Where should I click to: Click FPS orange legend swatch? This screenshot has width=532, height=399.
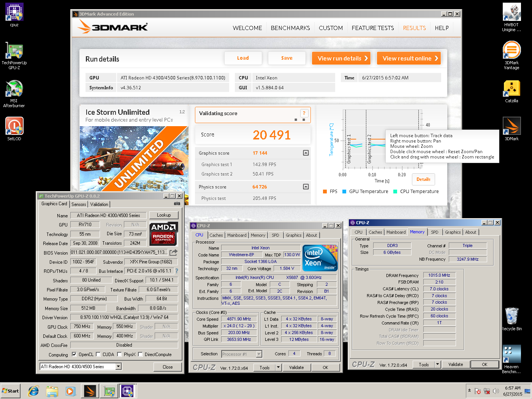tap(325, 192)
